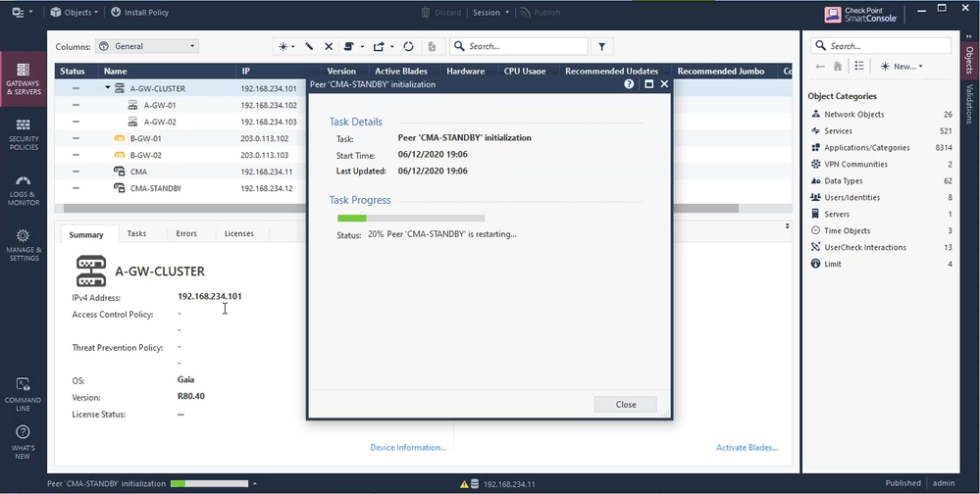Click the filter funnel icon
The width and height of the screenshot is (980, 494).
click(602, 46)
